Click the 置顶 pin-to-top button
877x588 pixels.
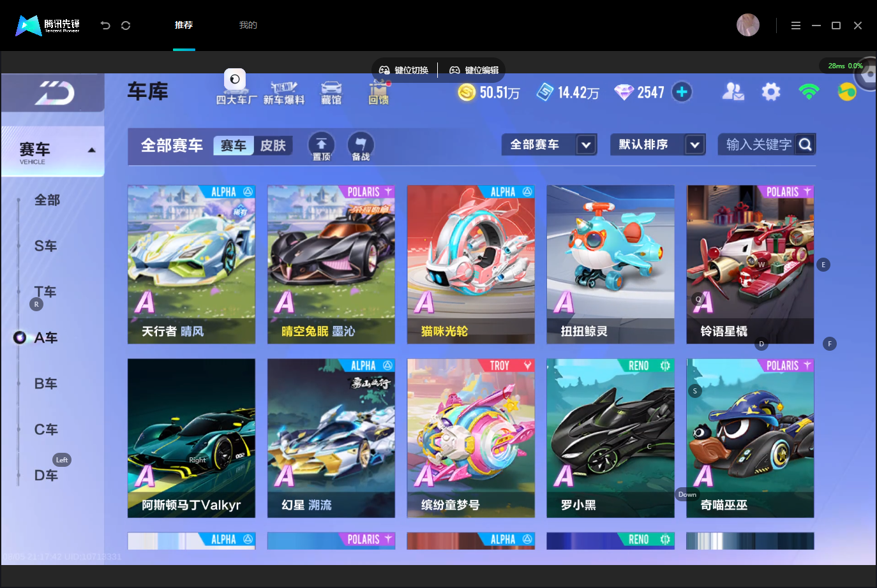point(322,146)
